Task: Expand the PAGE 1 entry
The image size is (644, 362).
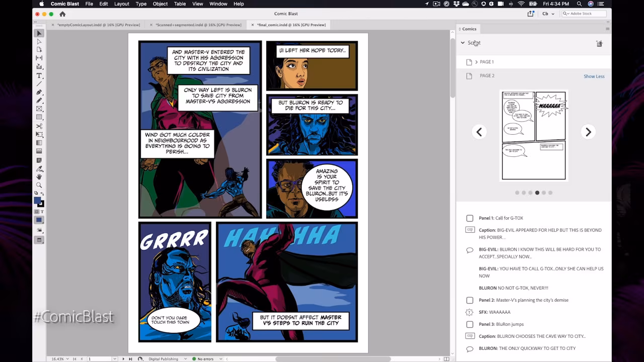Action: (x=476, y=62)
